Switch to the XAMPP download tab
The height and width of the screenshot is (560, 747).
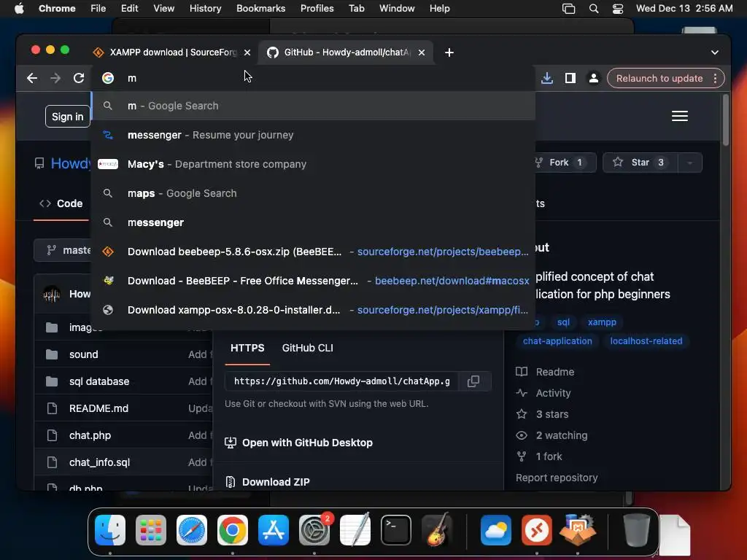pos(171,52)
